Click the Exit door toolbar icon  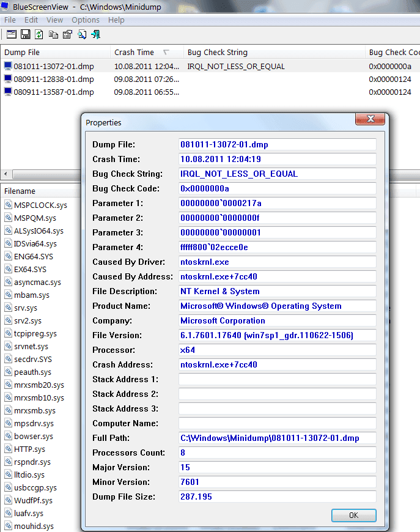coord(95,34)
